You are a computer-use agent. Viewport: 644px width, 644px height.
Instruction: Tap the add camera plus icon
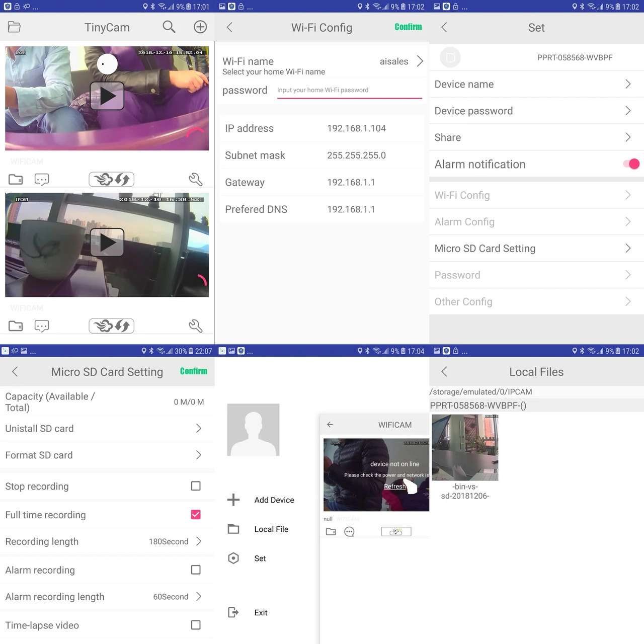200,27
